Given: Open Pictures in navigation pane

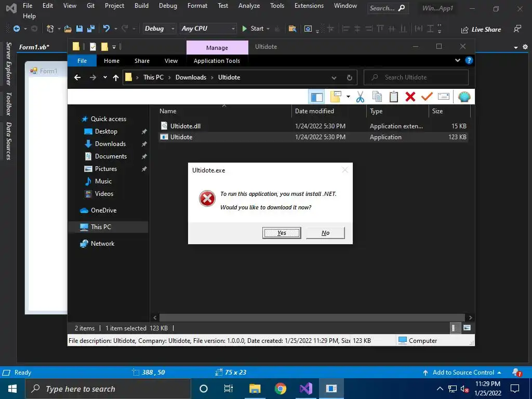Looking at the screenshot, I should point(105,169).
